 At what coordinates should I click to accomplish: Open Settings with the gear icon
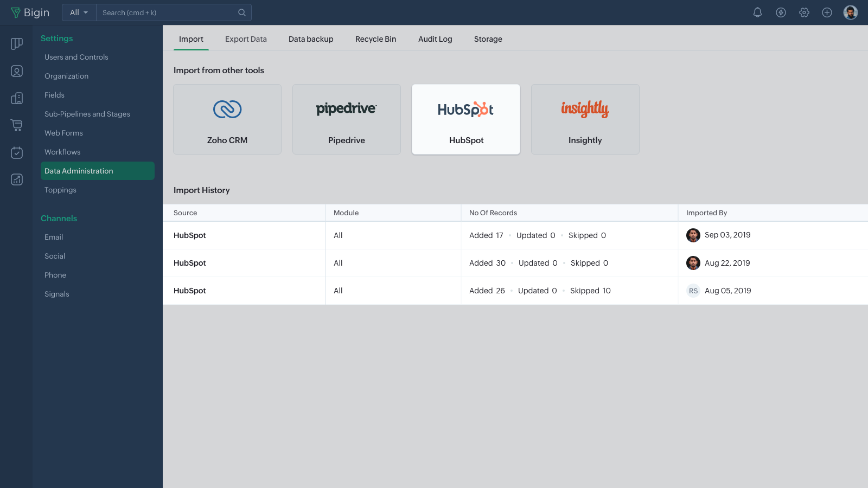[805, 12]
